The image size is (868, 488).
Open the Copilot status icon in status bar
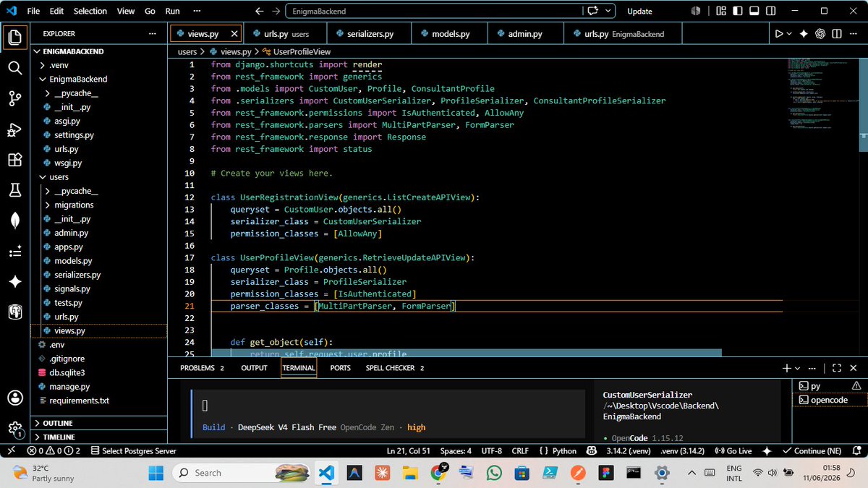pos(591,450)
